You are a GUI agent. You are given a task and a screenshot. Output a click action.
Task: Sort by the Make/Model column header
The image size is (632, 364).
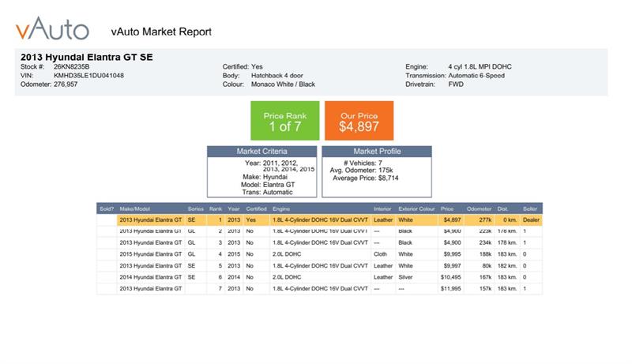coord(134,209)
